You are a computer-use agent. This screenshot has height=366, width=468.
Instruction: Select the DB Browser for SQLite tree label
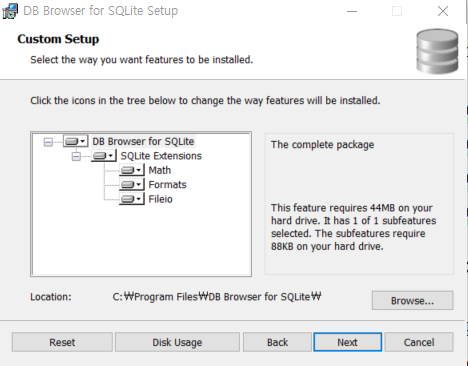143,141
